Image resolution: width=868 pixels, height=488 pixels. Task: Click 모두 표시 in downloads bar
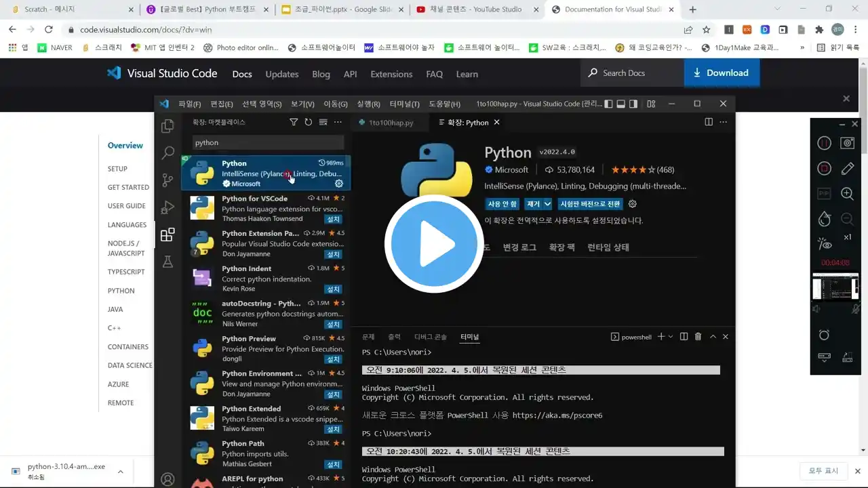(x=823, y=471)
